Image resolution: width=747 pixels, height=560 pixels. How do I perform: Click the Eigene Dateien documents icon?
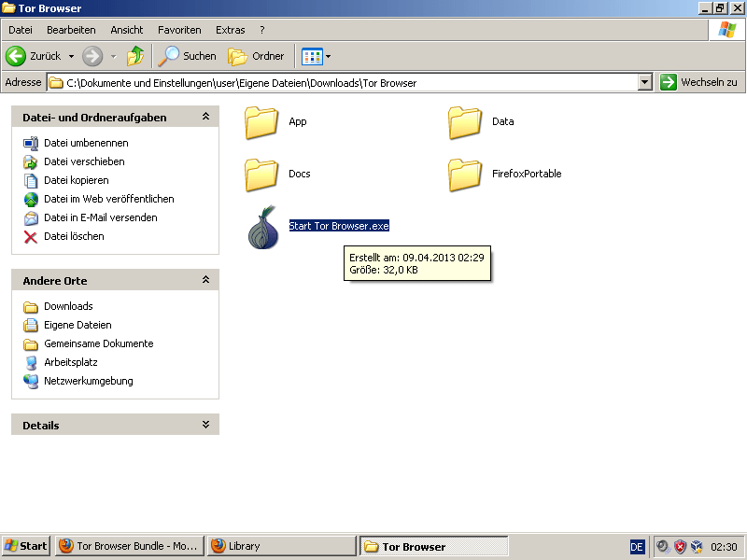coord(31,325)
